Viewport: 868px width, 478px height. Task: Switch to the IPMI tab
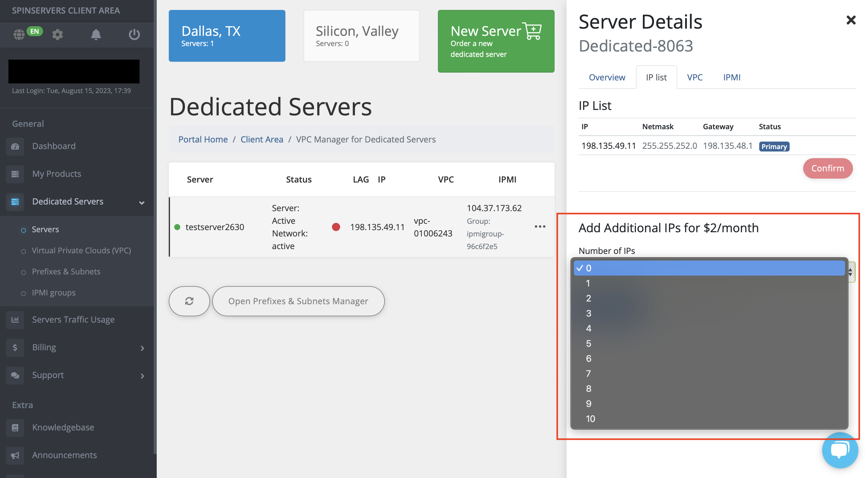(x=731, y=77)
